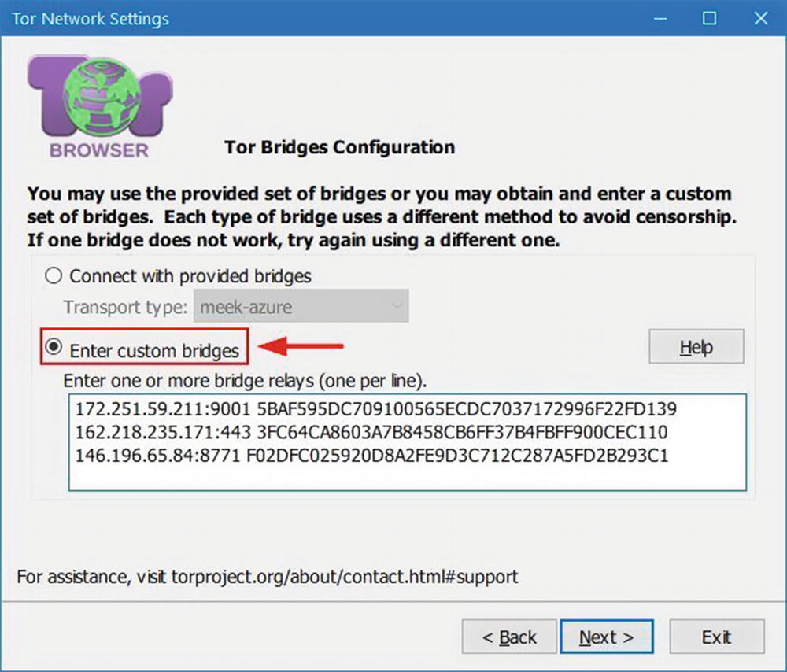Continue with the Next button

coord(606,637)
